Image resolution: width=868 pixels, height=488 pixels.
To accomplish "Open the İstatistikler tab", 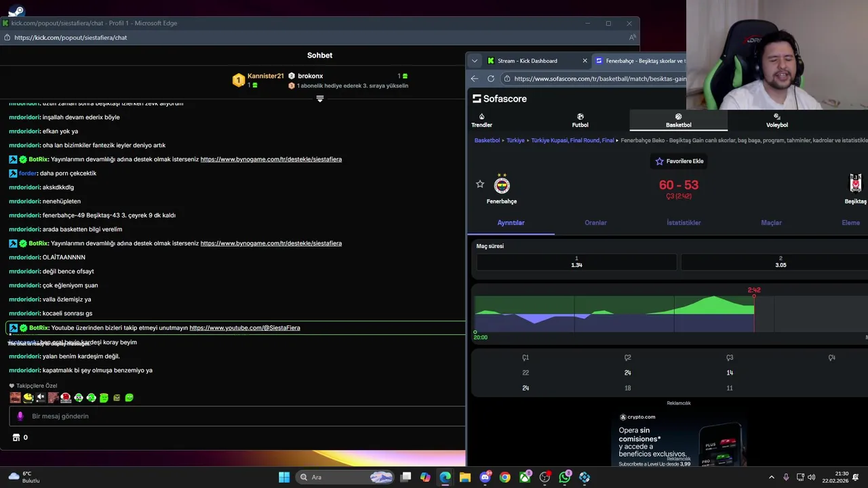I will point(684,222).
